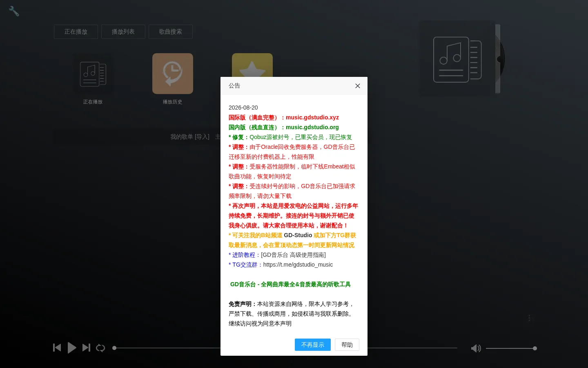
Task: Open the music.gdstudio.org domestic link
Action: pos(312,127)
